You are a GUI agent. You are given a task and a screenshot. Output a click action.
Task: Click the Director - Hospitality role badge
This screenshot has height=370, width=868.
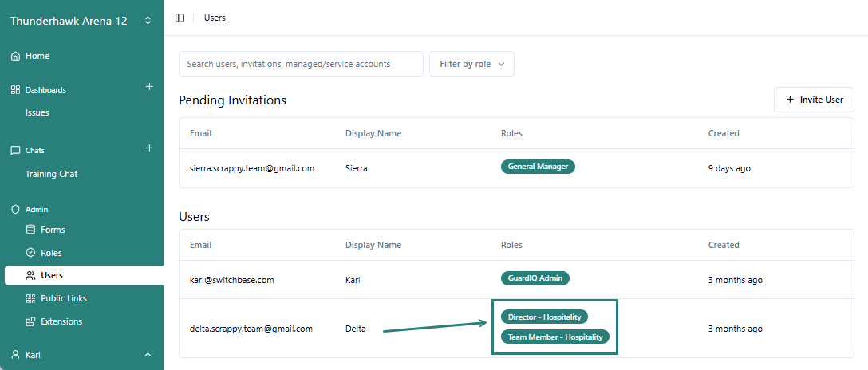click(x=544, y=317)
